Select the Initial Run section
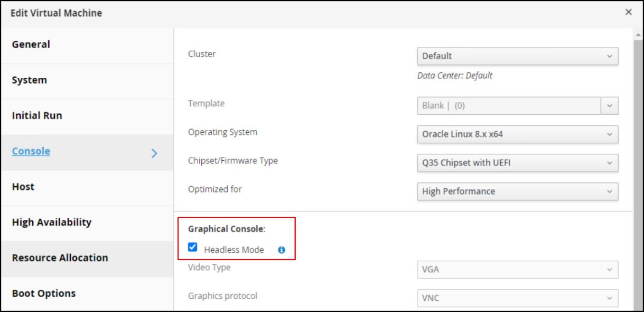The image size is (644, 312). [x=36, y=115]
